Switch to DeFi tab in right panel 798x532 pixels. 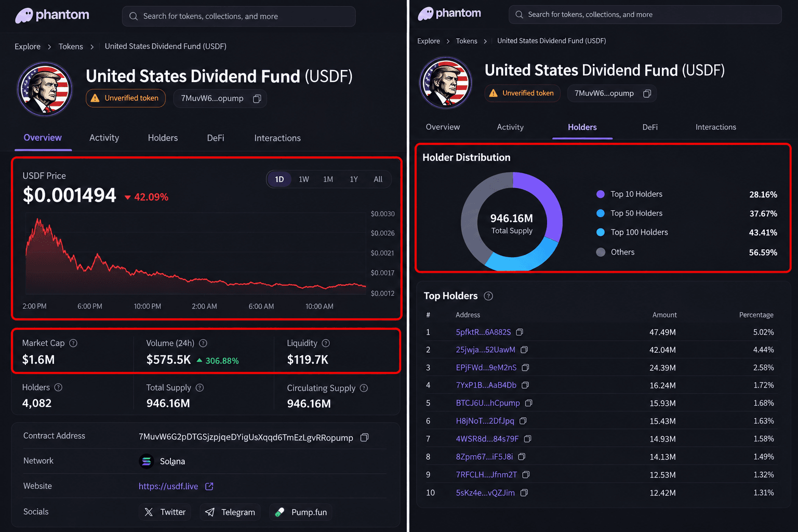click(650, 127)
